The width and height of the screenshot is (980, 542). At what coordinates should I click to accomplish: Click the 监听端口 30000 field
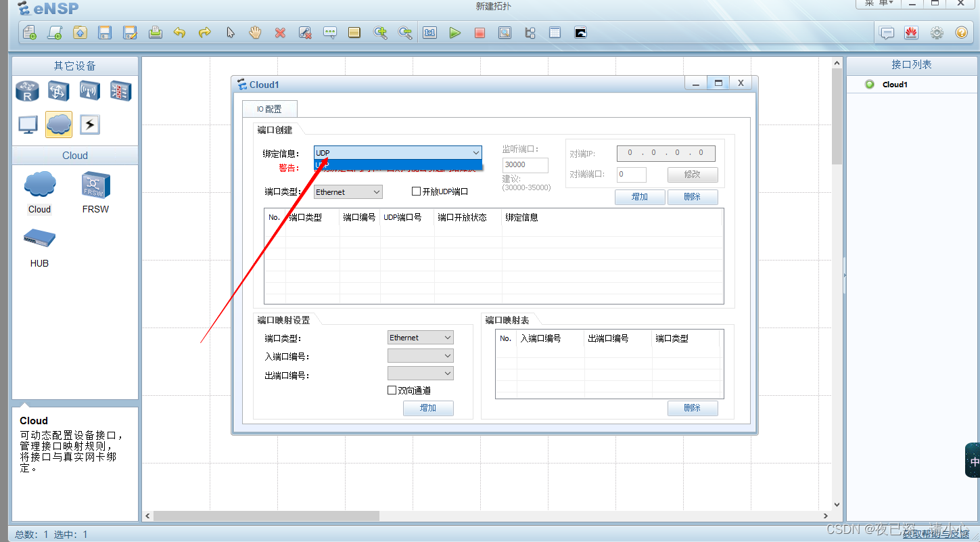[x=526, y=165]
